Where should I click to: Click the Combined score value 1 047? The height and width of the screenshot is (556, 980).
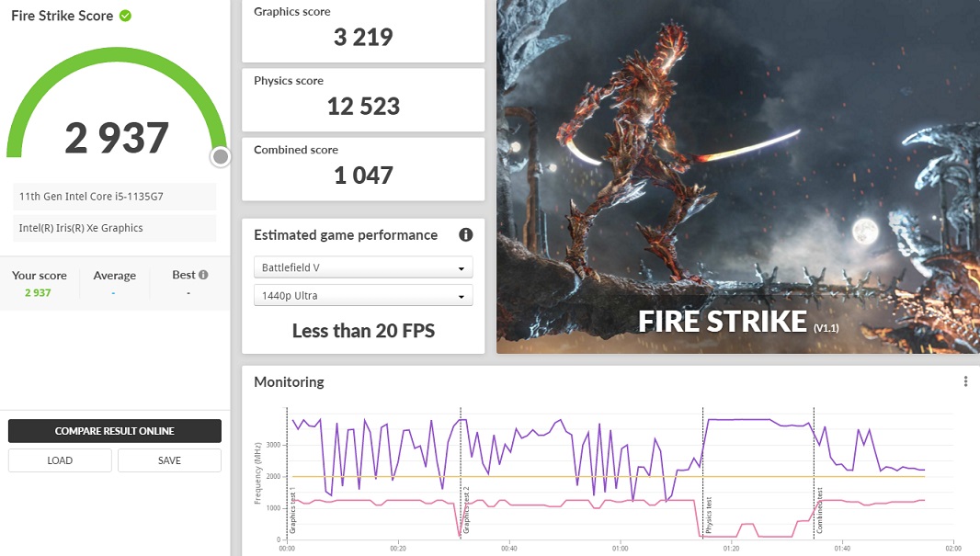coord(363,176)
